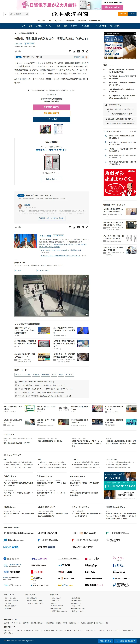Open 人事ウオッチ menu item
This screenshot has height=644, width=140.
point(82,21)
